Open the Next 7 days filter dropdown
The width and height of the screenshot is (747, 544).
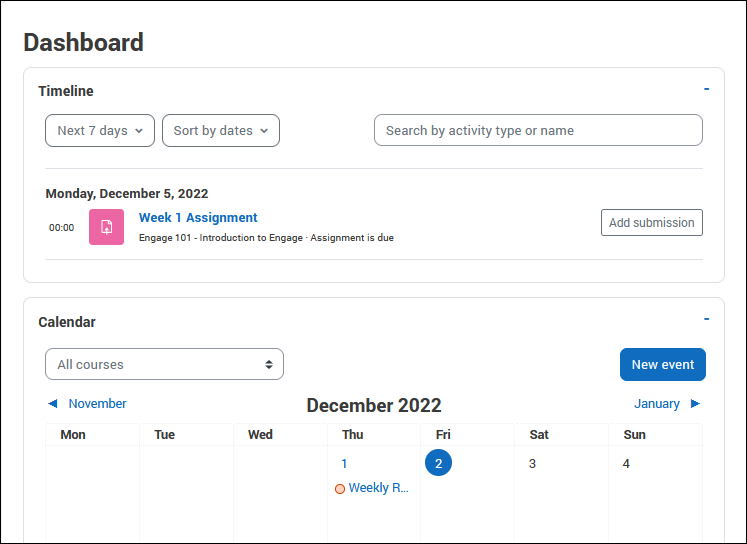pos(100,131)
